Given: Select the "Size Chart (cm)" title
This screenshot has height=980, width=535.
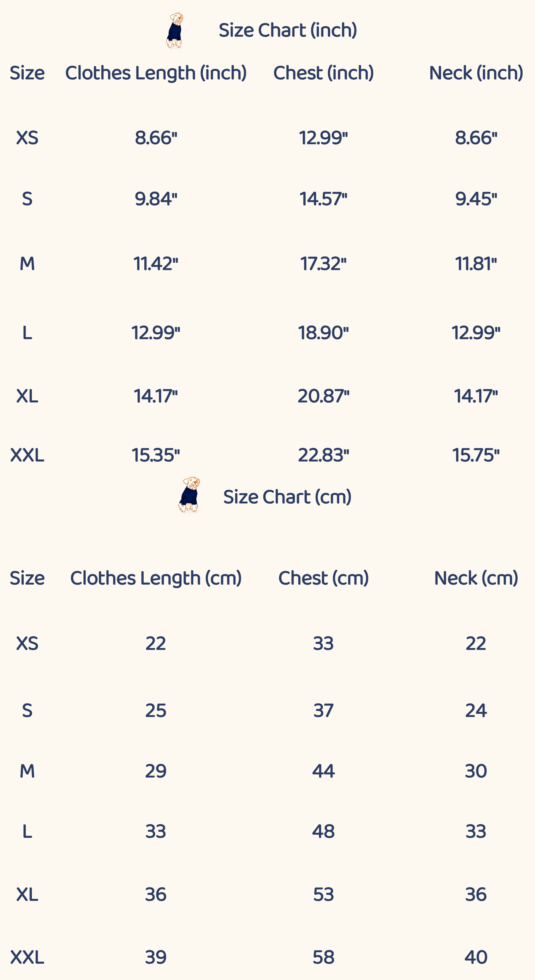Looking at the screenshot, I should click(287, 497).
